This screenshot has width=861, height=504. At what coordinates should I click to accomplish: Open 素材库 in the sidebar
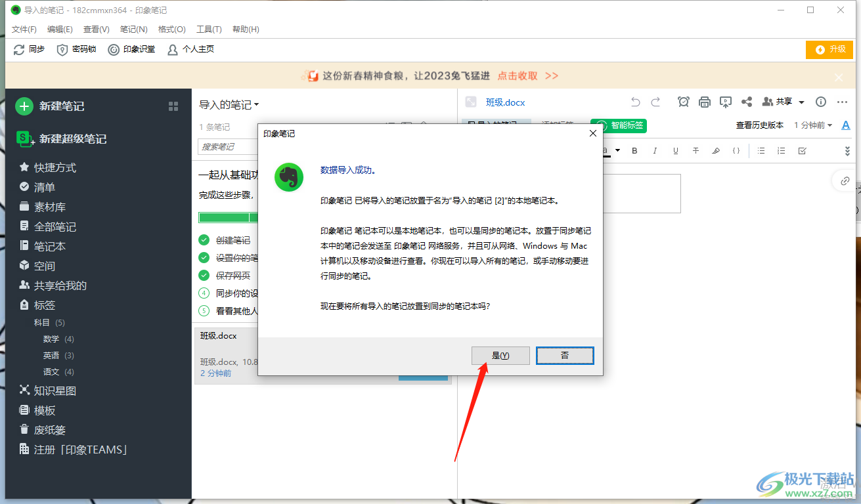point(42,207)
